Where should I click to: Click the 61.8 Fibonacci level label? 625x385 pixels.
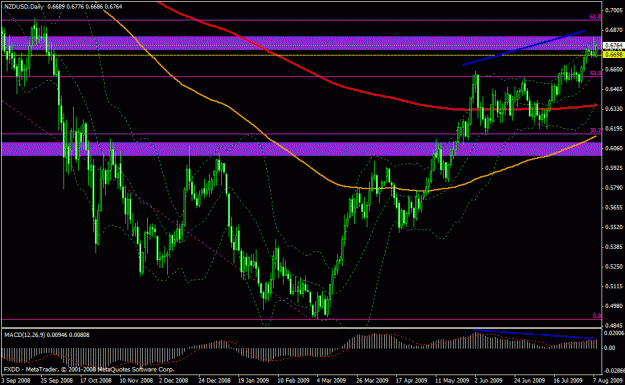pyautogui.click(x=596, y=17)
